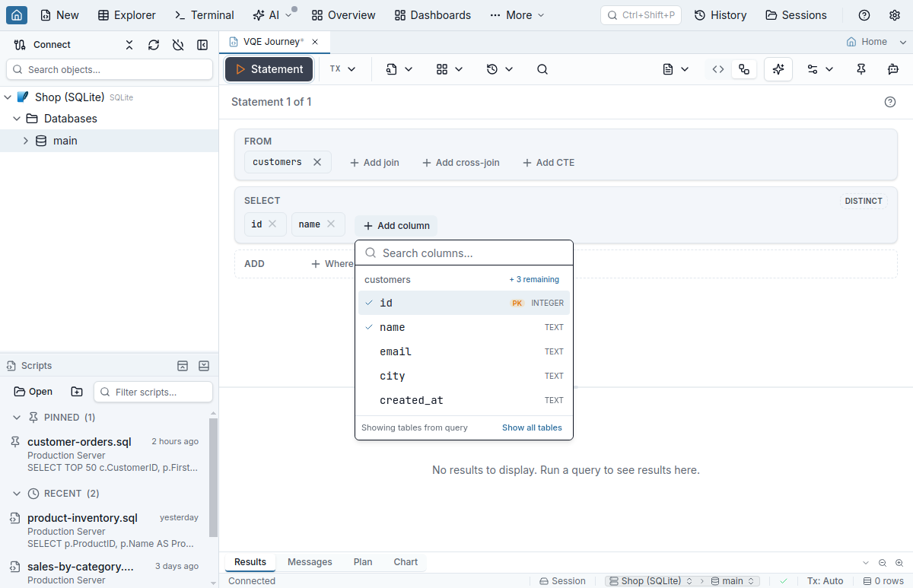This screenshot has width=913, height=588.
Task: Refresh the connections tree
Action: point(154,45)
